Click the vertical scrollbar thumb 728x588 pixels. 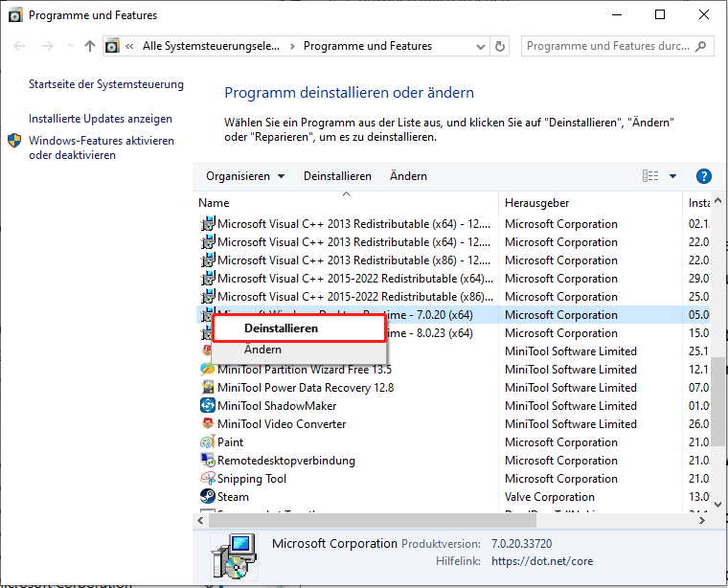(x=717, y=401)
